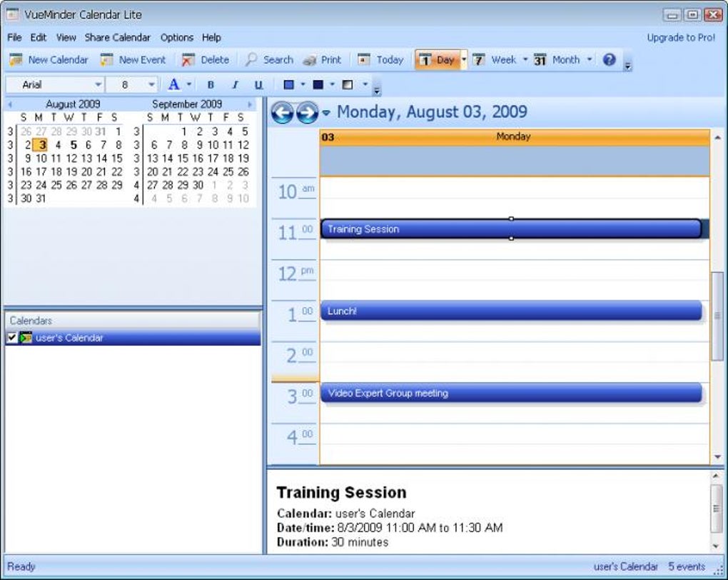Screen dimensions: 728x580
Task: Open Search from the toolbar
Action: tap(269, 60)
